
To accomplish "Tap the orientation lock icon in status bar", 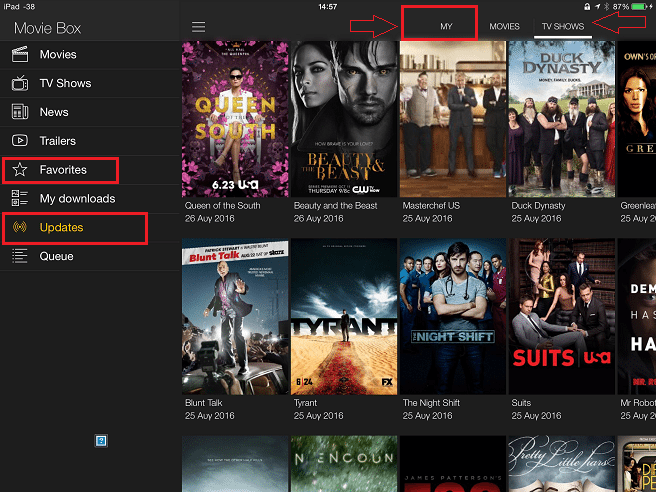I will 587,7.
